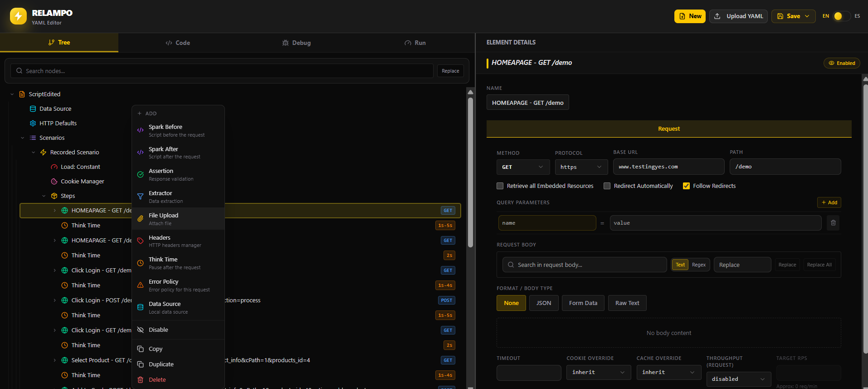Click the tree panel vertical scrollbar

coord(470,172)
